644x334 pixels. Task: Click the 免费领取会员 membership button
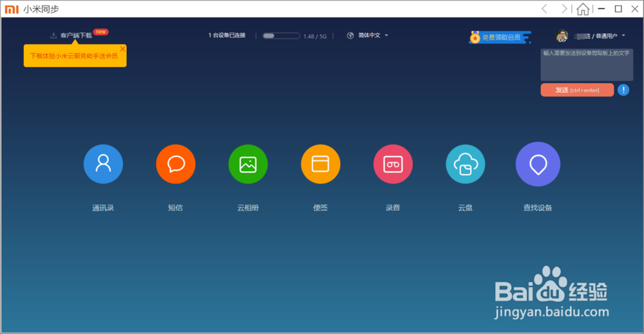click(500, 37)
